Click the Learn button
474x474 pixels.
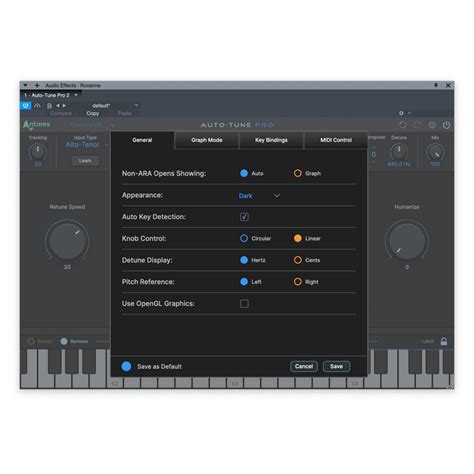85,161
